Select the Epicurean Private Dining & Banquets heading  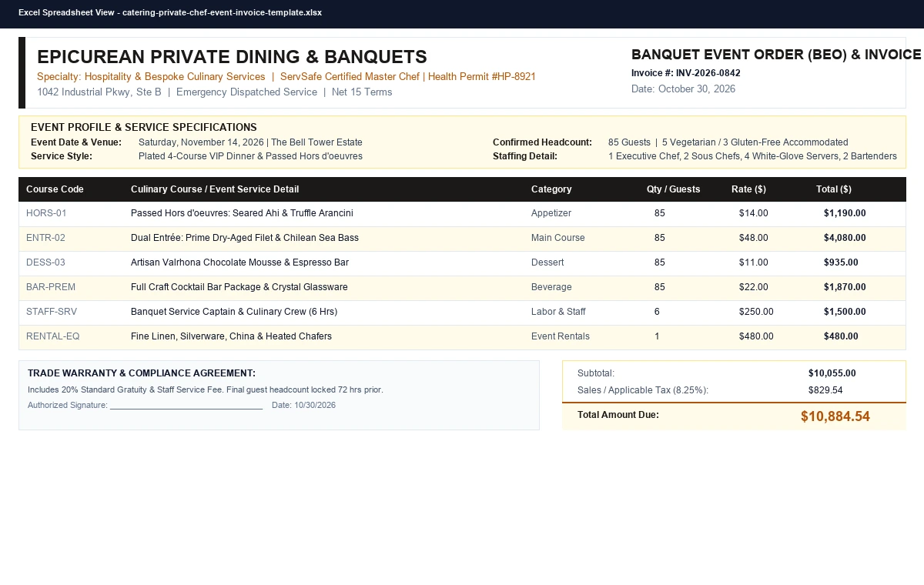232,57
